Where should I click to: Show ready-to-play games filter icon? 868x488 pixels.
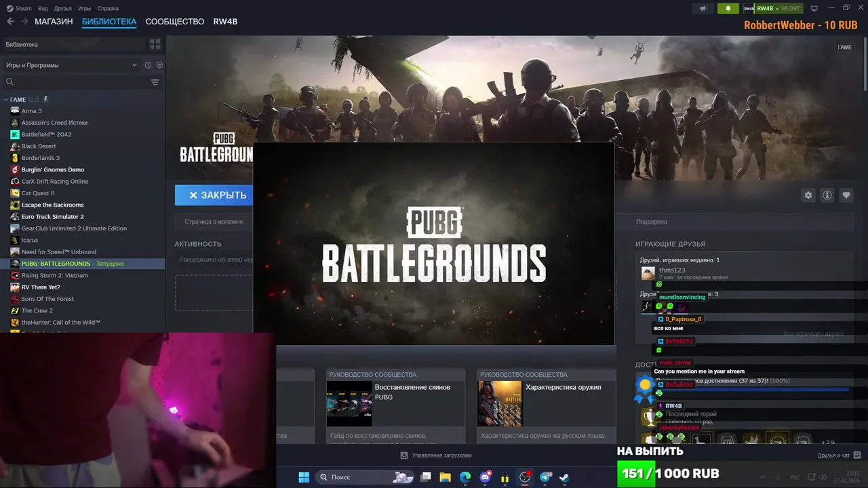coord(159,65)
